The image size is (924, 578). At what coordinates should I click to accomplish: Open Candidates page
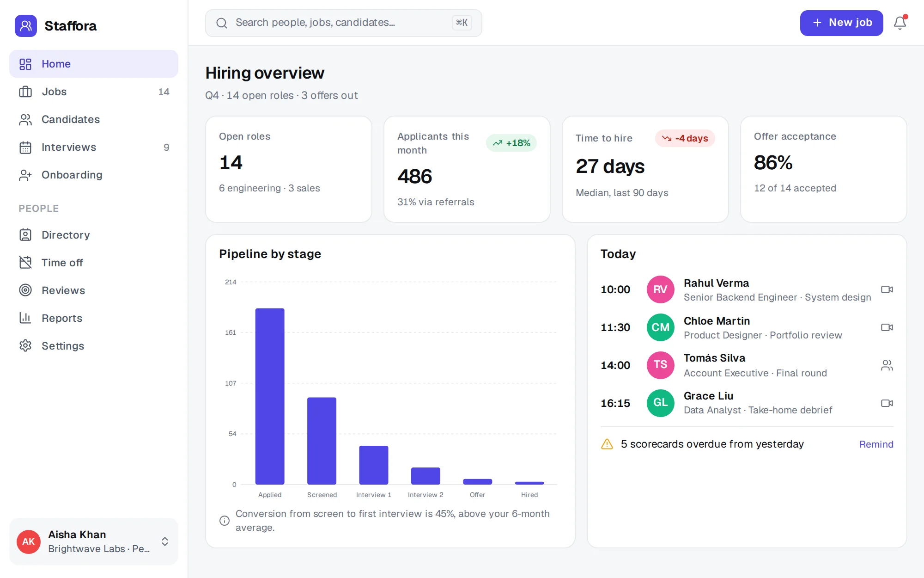[94, 119]
